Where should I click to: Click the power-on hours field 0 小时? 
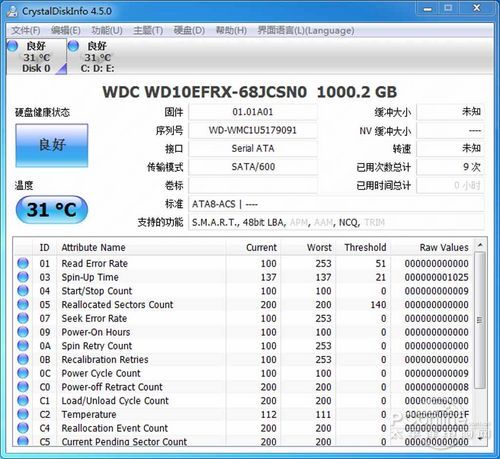450,185
